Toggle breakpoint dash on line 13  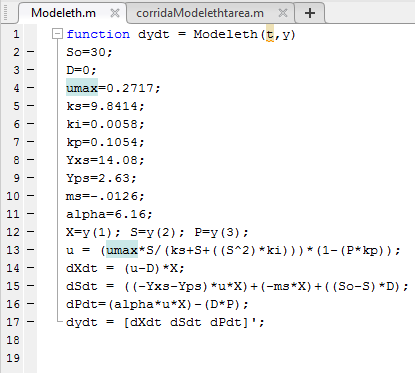point(31,250)
